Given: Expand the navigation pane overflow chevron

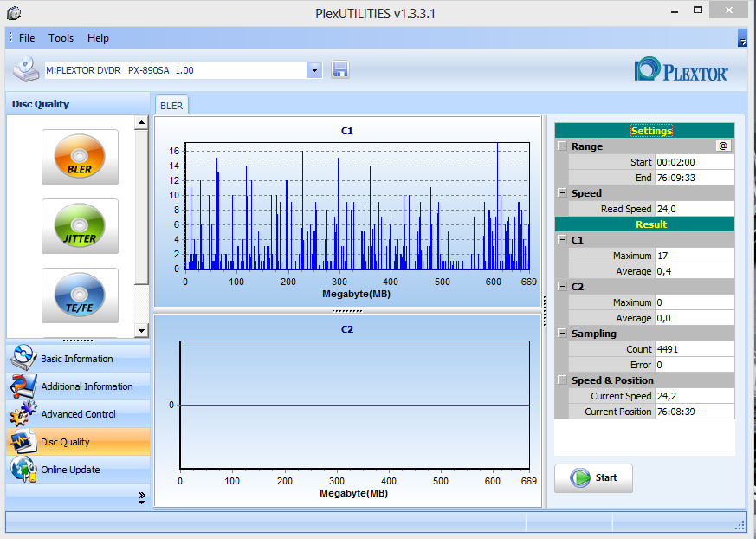Looking at the screenshot, I should (141, 498).
